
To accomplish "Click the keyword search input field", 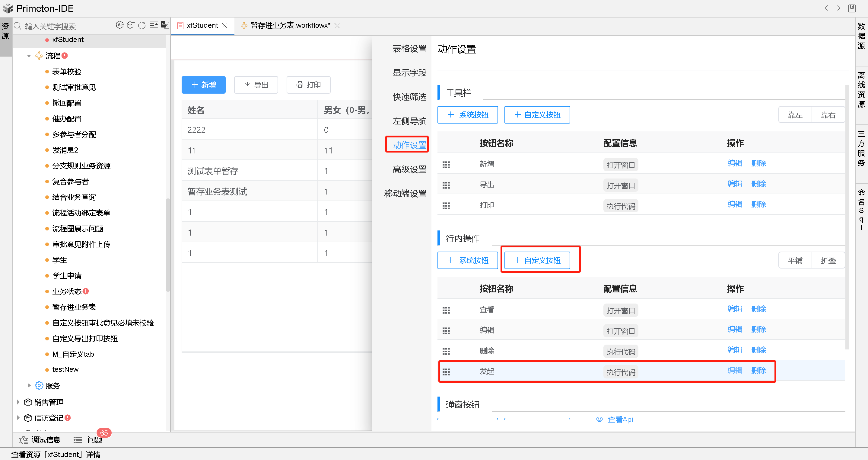I will point(64,26).
